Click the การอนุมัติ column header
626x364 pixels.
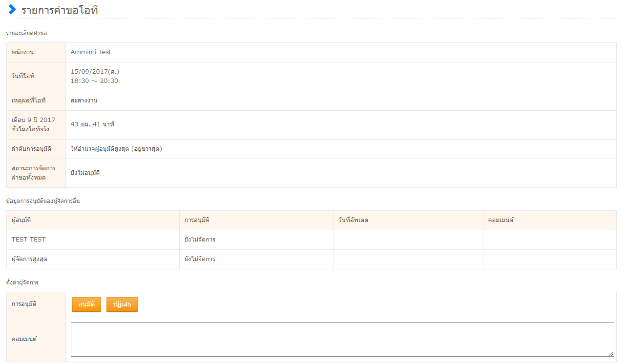pos(197,221)
